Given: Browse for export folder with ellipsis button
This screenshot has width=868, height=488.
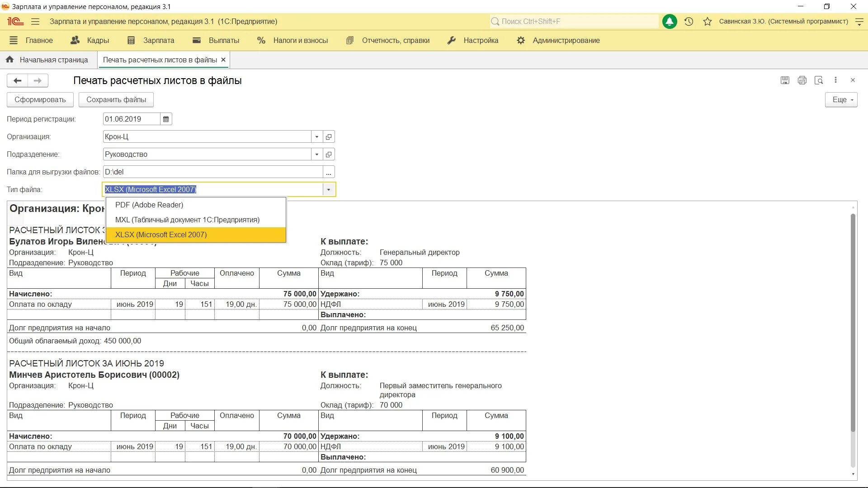Looking at the screenshot, I should coord(329,172).
